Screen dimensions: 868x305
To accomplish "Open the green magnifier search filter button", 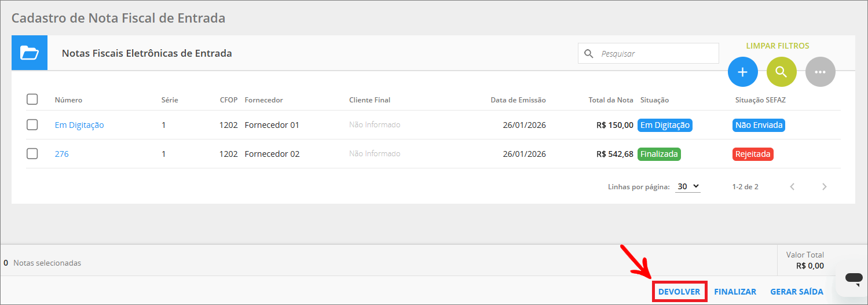I will coord(781,72).
